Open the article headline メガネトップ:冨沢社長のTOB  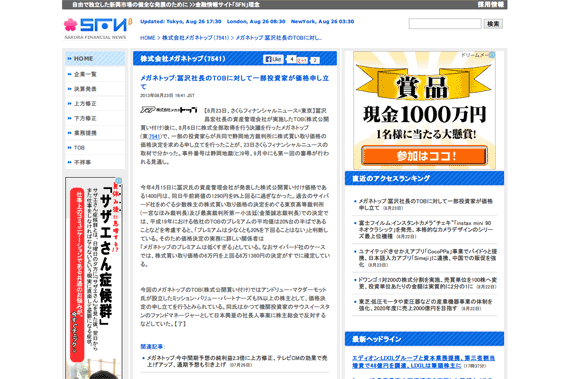pos(234,82)
